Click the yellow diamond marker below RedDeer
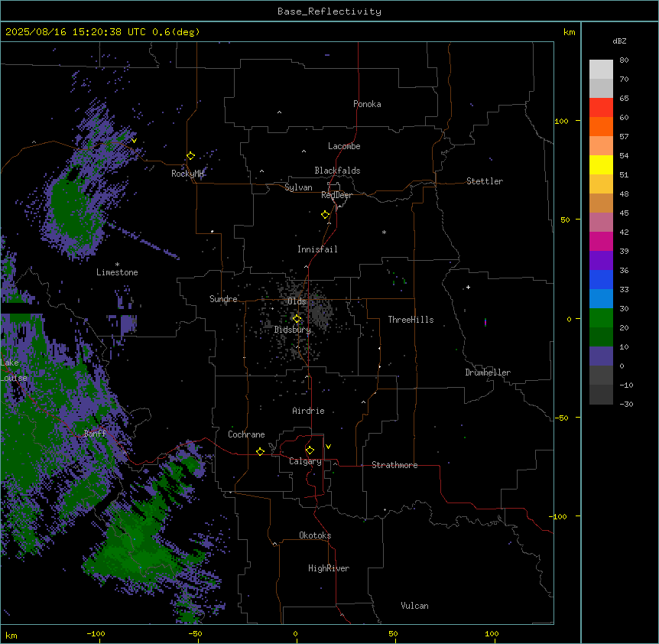Image resolution: width=659 pixels, height=644 pixels. pos(326,215)
